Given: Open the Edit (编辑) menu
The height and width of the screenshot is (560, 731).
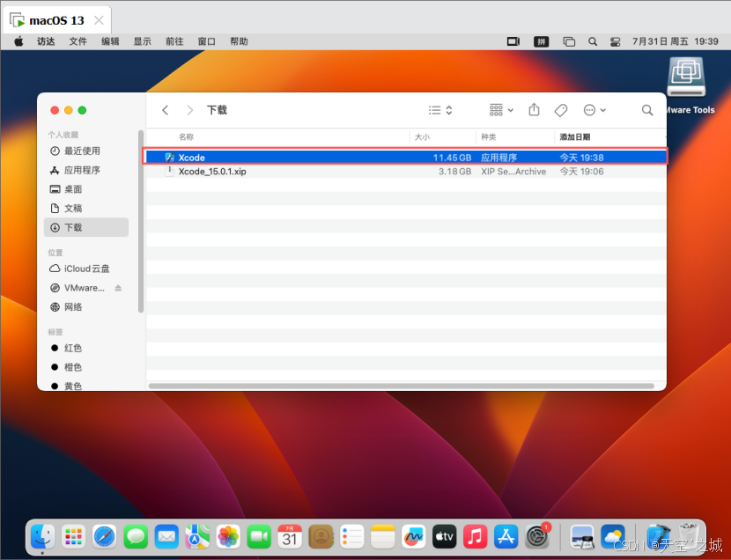Looking at the screenshot, I should tap(110, 41).
